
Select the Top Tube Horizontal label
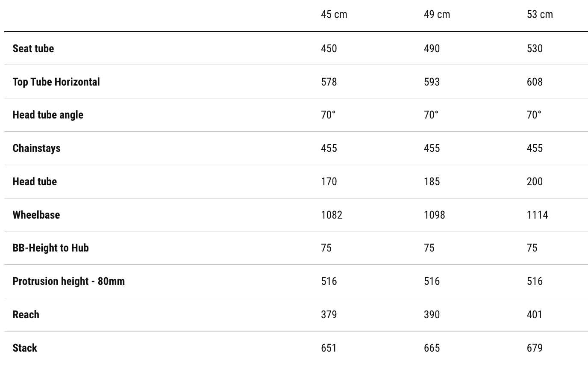56,82
